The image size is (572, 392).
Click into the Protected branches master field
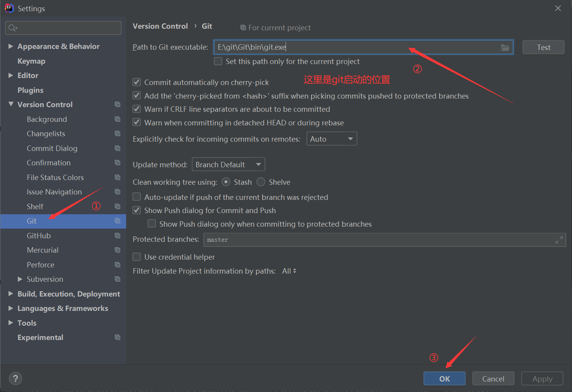coord(385,240)
